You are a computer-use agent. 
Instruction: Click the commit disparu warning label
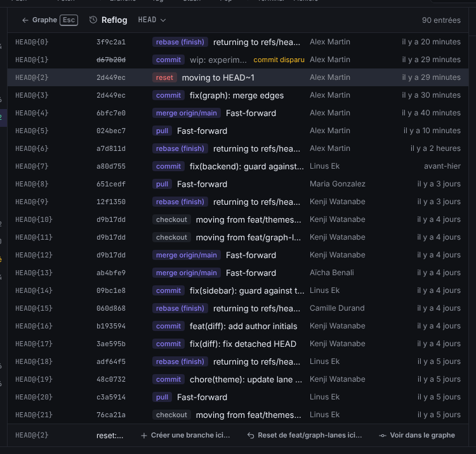tap(279, 60)
